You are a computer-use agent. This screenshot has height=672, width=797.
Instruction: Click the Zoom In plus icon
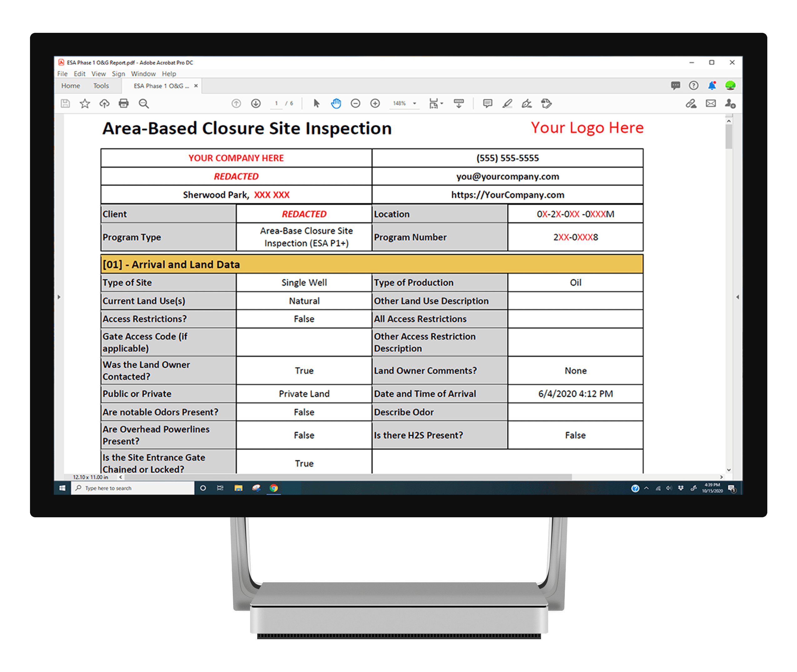(x=375, y=103)
